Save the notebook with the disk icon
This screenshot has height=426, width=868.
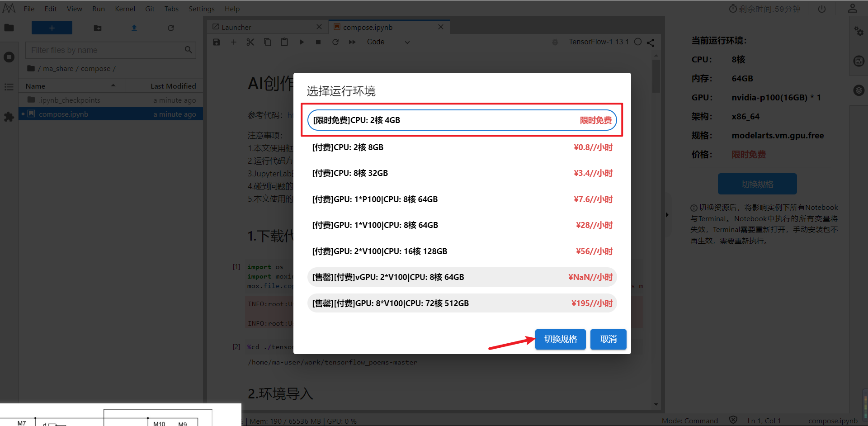pyautogui.click(x=217, y=42)
